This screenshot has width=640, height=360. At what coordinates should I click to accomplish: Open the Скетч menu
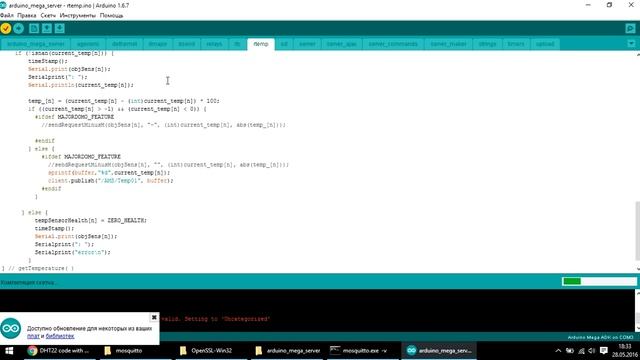coord(48,16)
